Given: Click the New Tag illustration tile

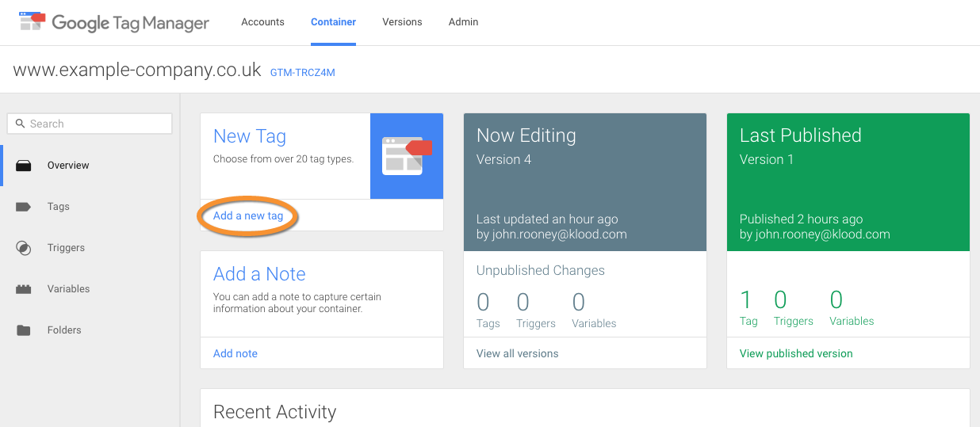Looking at the screenshot, I should 406,156.
